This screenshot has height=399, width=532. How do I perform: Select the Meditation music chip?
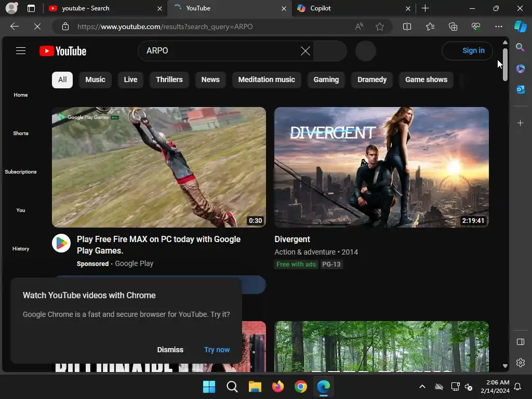[x=267, y=79]
